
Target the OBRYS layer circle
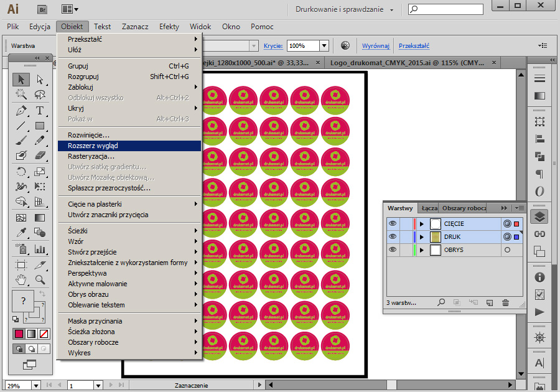[507, 250]
